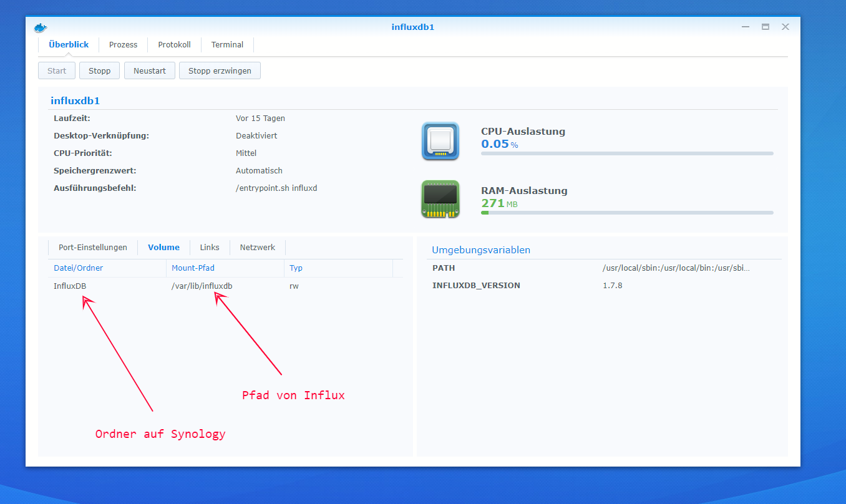
Task: Close the influxdb1 window
Action: [785, 27]
